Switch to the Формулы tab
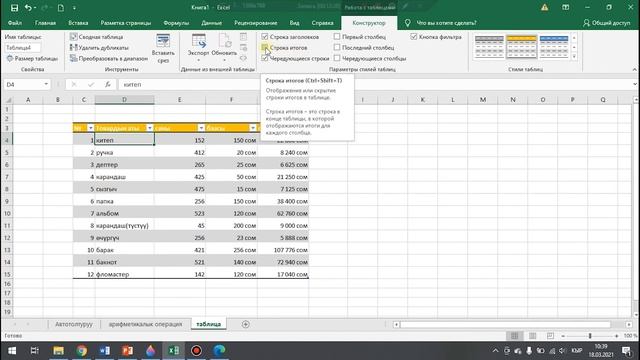This screenshot has width=640, height=360. 176,23
